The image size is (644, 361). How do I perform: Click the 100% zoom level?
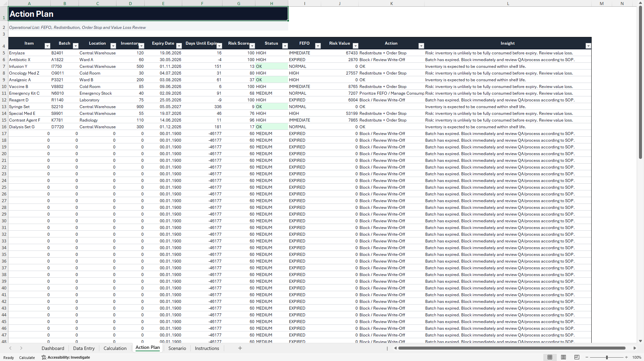637,358
